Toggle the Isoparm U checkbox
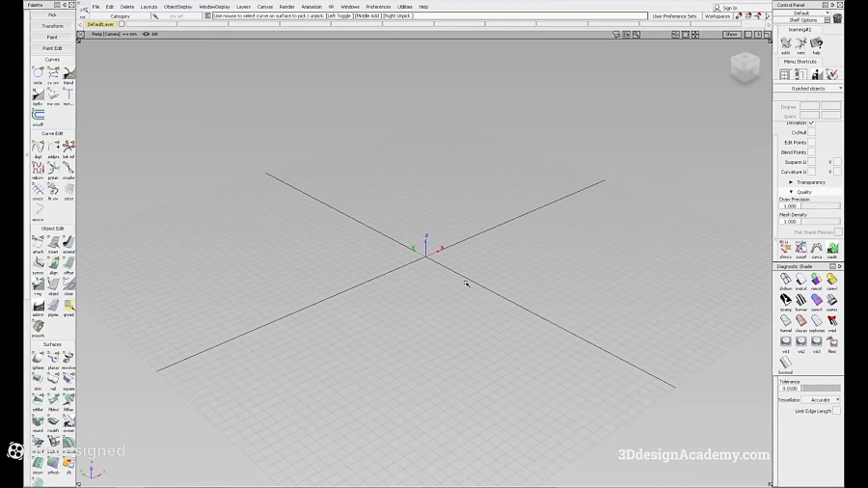This screenshot has width=868, height=488. [x=811, y=162]
